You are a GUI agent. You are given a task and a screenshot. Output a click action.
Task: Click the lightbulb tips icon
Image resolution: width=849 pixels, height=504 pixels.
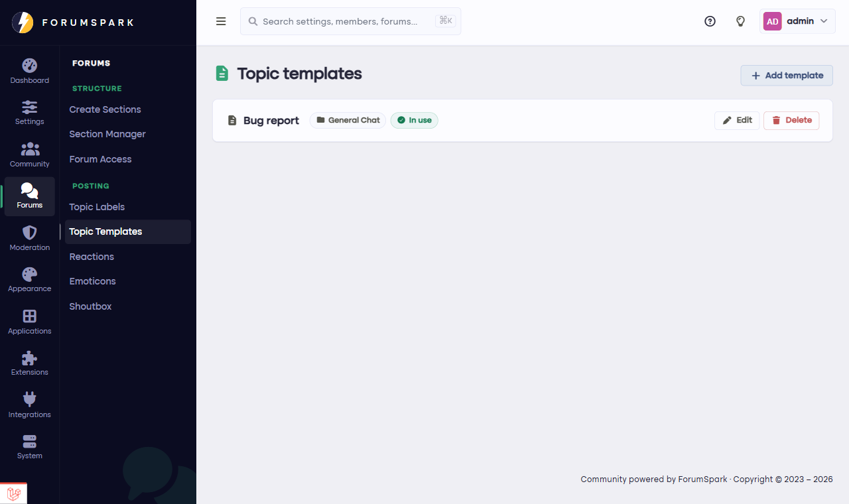(x=741, y=21)
